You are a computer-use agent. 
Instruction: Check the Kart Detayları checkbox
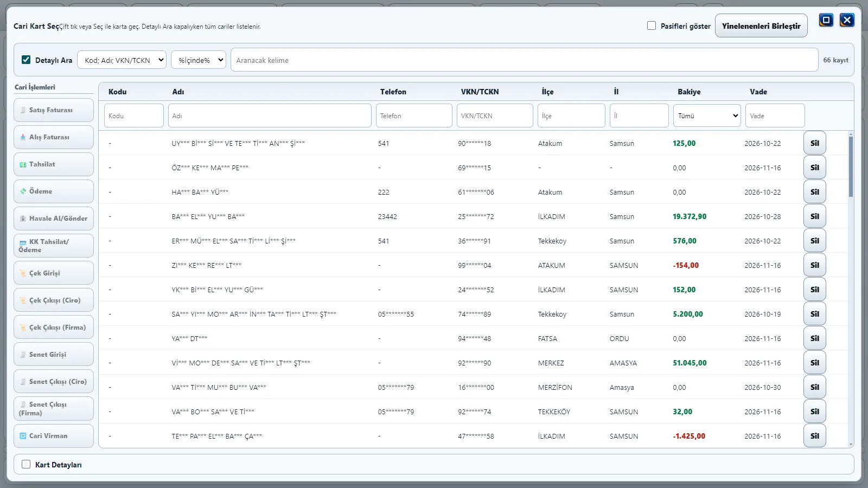tap(26, 464)
